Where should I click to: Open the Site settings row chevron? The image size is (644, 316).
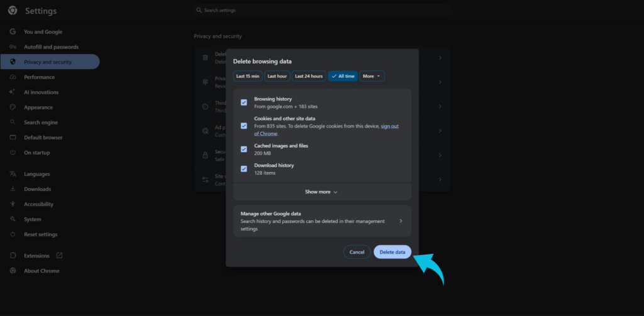440,179
